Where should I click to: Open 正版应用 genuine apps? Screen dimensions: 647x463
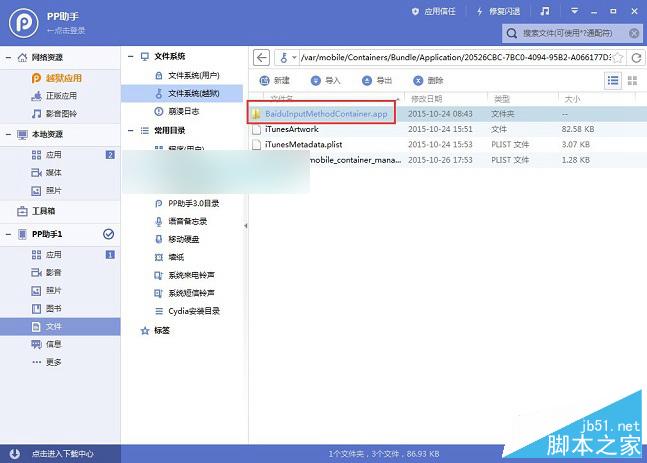click(x=54, y=96)
